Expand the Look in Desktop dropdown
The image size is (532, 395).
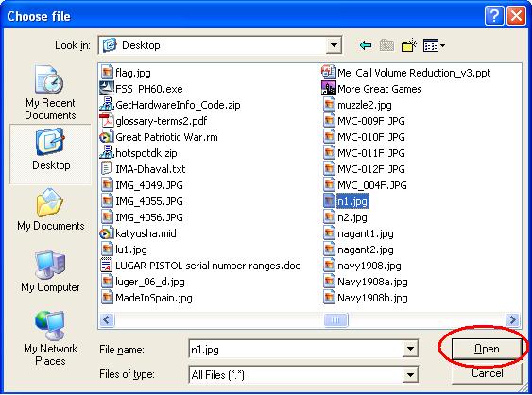click(334, 45)
